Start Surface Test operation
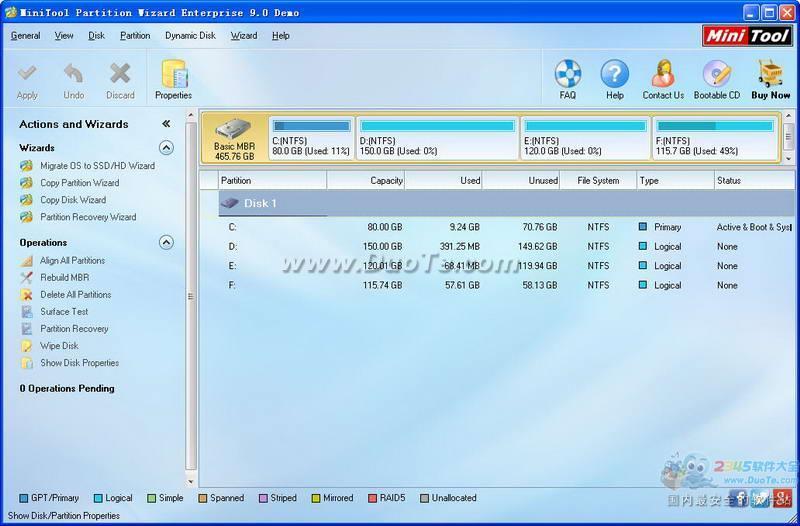The image size is (800, 526). [x=64, y=312]
